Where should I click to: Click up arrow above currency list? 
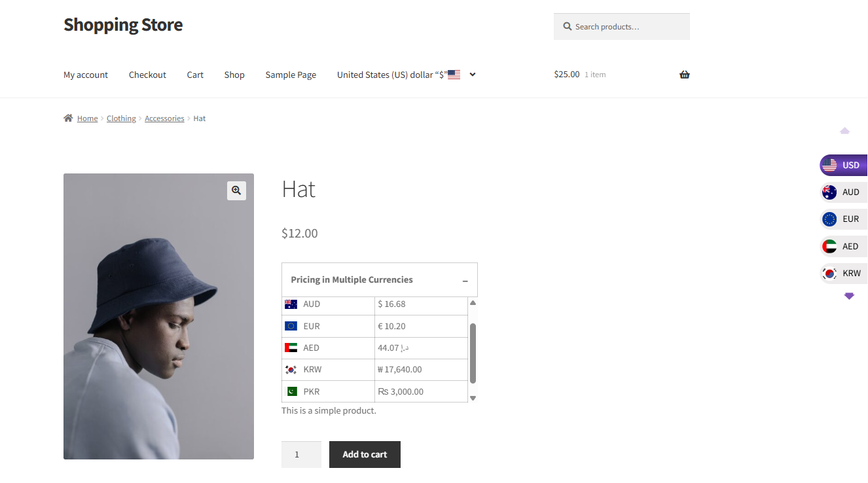pos(844,131)
